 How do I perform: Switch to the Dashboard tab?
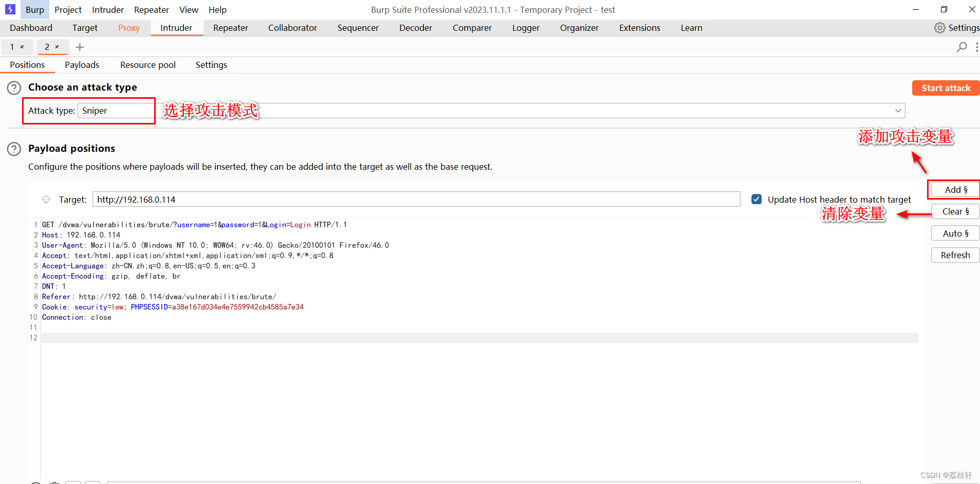(31, 28)
